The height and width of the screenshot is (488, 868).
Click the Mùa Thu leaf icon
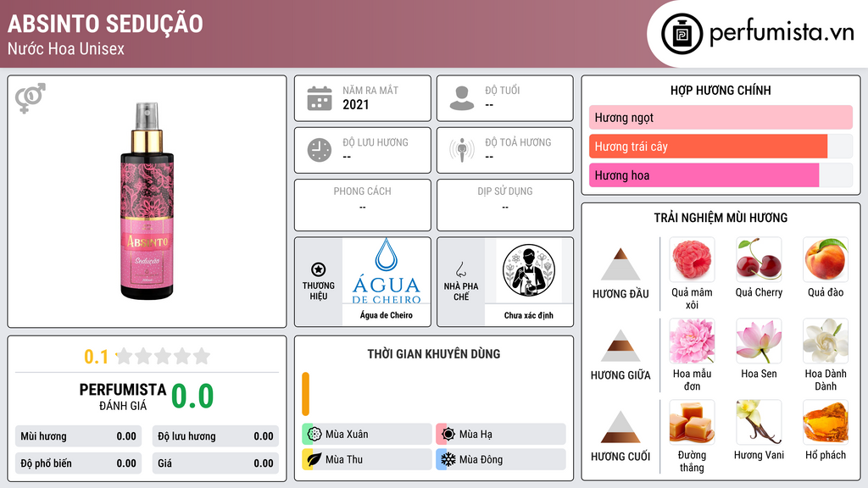click(314, 459)
